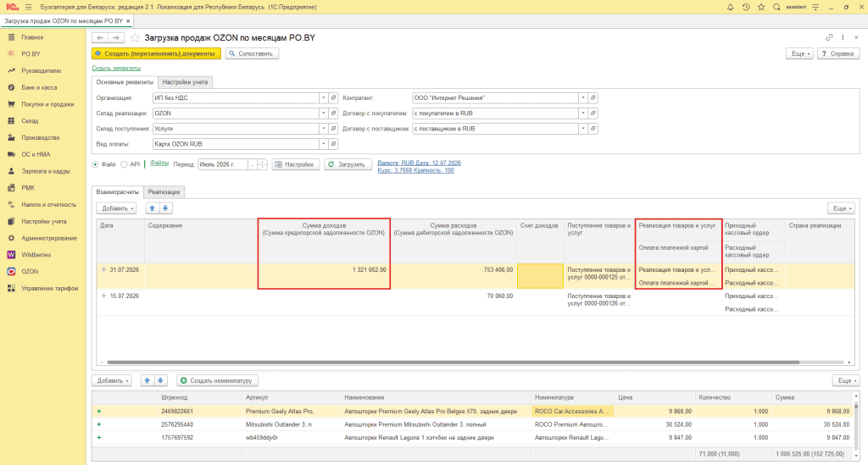
Task: Open Покупки и продажи section
Action: [x=47, y=104]
